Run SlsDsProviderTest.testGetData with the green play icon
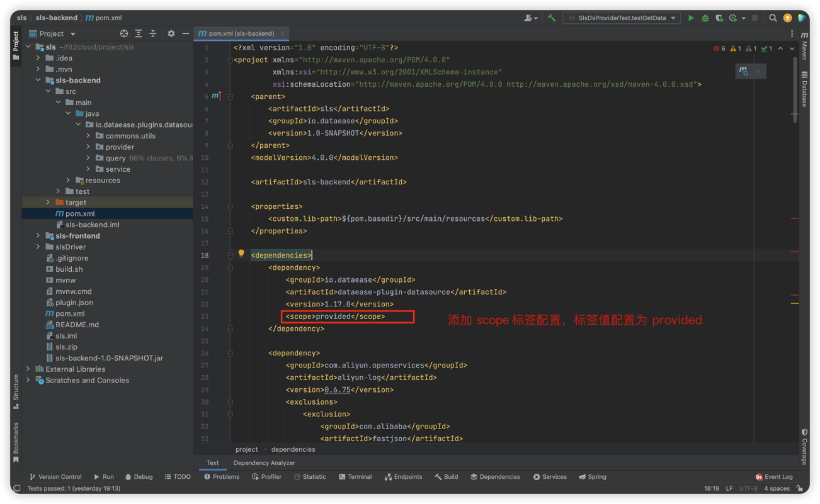Screen dimensions: 820x504 [x=691, y=18]
